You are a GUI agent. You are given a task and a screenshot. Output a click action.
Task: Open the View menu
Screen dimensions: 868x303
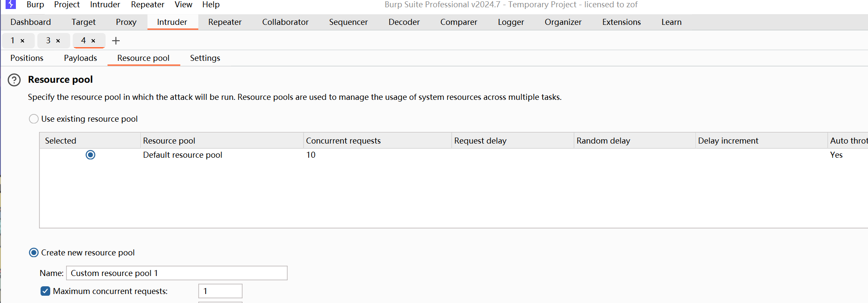coord(183,5)
